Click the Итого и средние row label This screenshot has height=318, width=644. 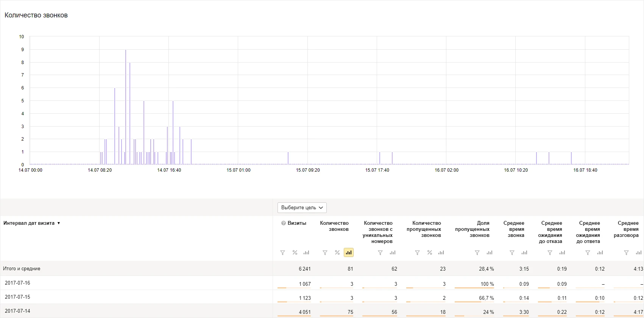(22, 269)
